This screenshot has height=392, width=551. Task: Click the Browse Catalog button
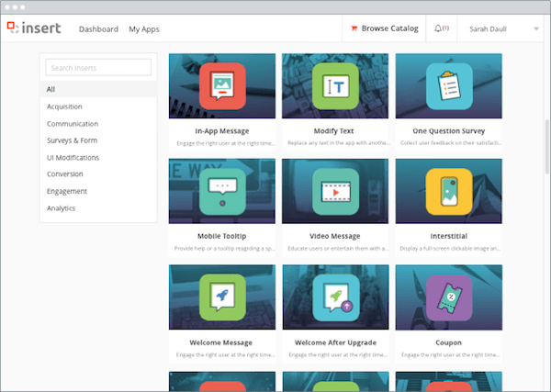click(x=385, y=28)
